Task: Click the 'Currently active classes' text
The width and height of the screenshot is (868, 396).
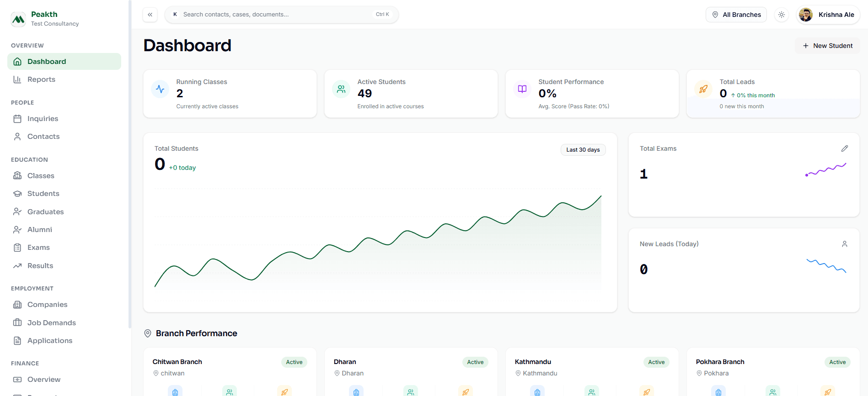Action: (x=207, y=106)
